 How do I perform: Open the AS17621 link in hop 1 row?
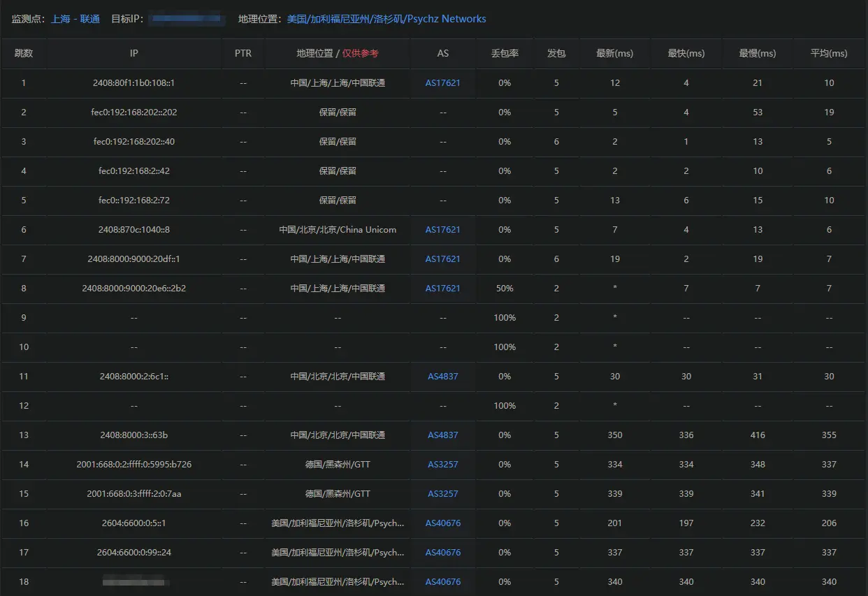(442, 83)
